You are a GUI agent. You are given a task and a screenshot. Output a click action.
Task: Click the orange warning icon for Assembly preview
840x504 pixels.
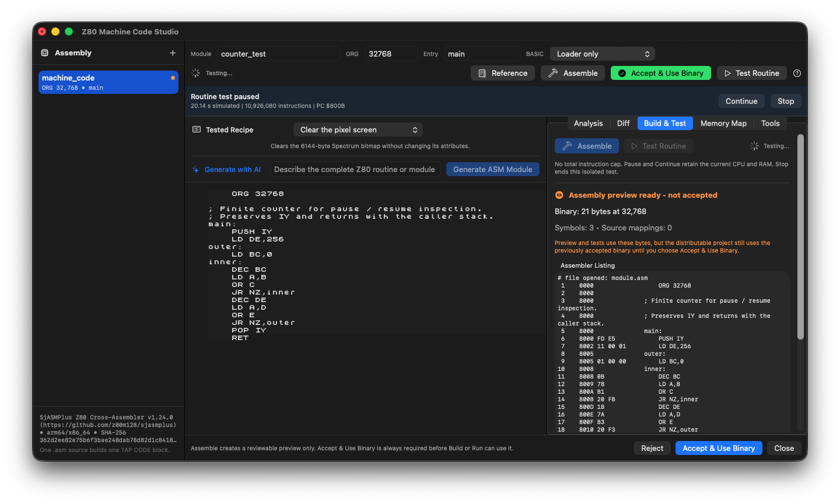coord(559,195)
